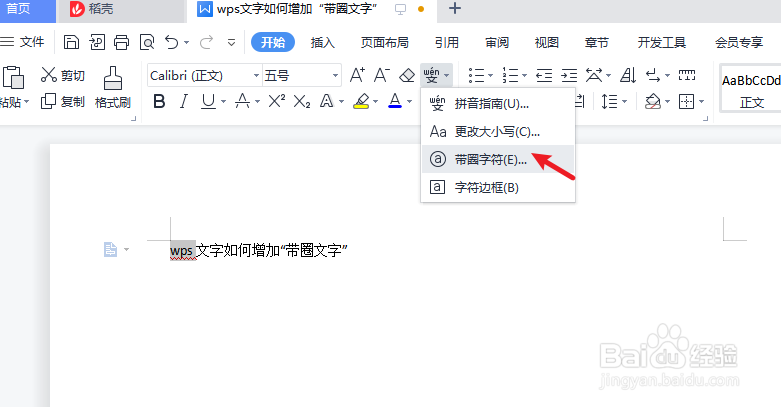
Task: Click the Print icon
Action: 122,42
